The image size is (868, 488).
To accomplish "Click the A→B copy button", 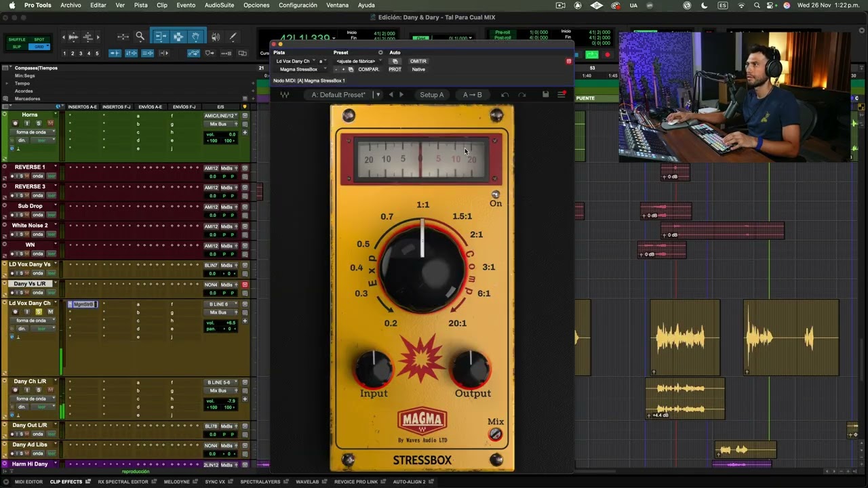I will pos(472,95).
